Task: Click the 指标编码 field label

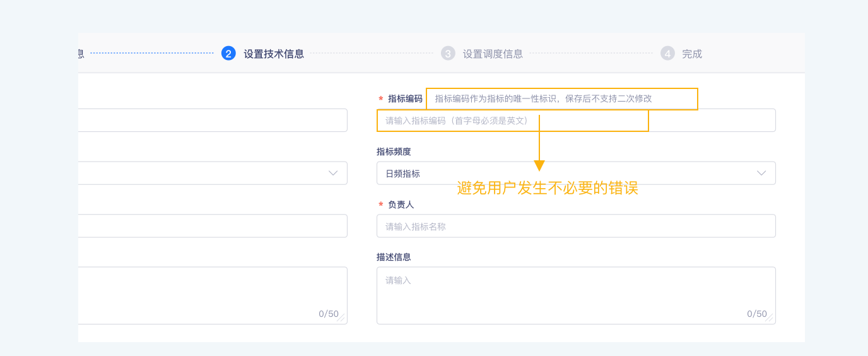Action: pos(405,98)
